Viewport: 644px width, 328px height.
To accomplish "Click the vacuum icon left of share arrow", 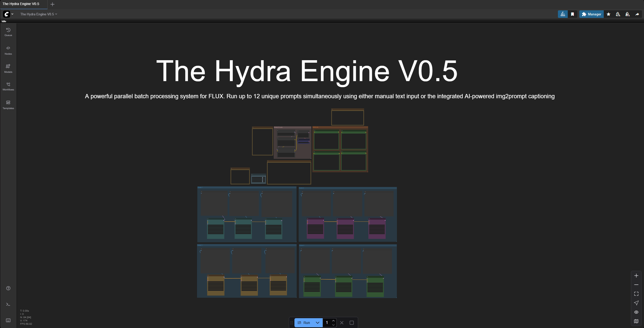I will pyautogui.click(x=628, y=14).
